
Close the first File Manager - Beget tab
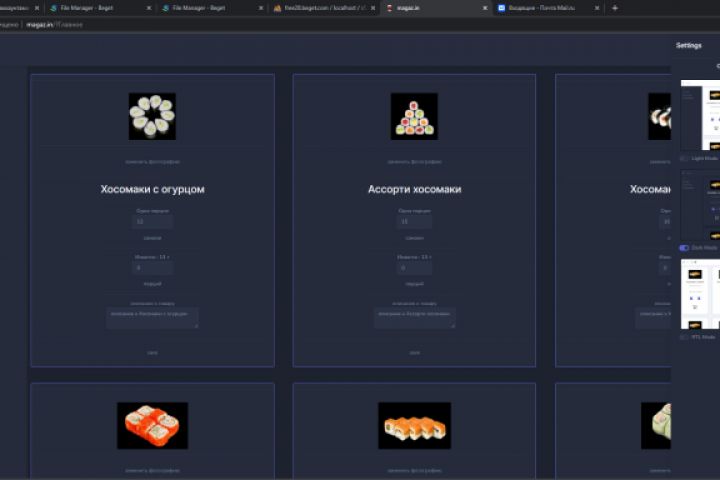149,8
